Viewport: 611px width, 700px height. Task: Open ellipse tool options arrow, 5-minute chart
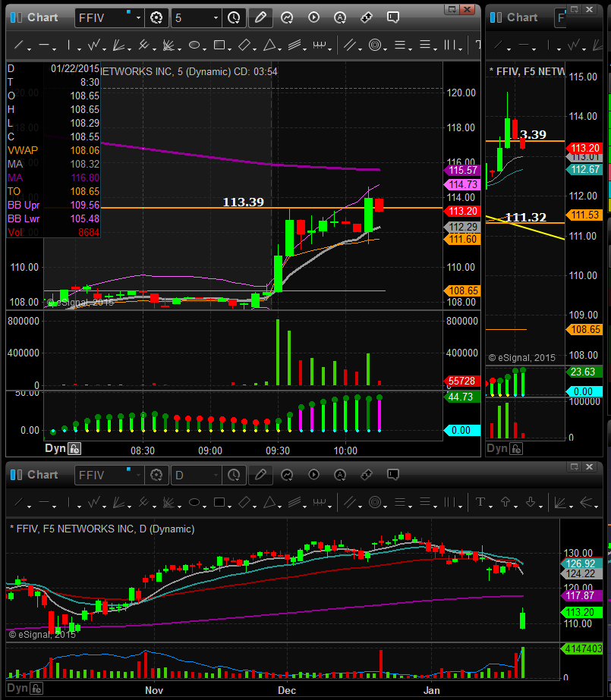[204, 49]
